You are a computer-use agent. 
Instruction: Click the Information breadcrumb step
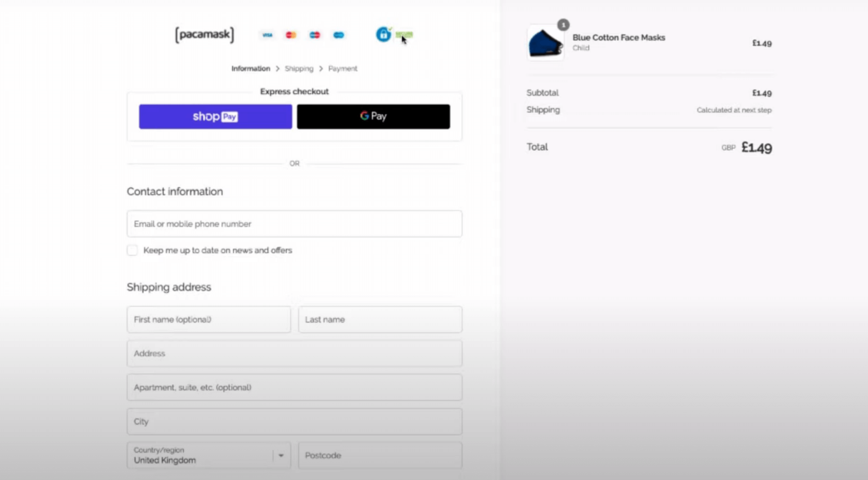click(x=250, y=69)
